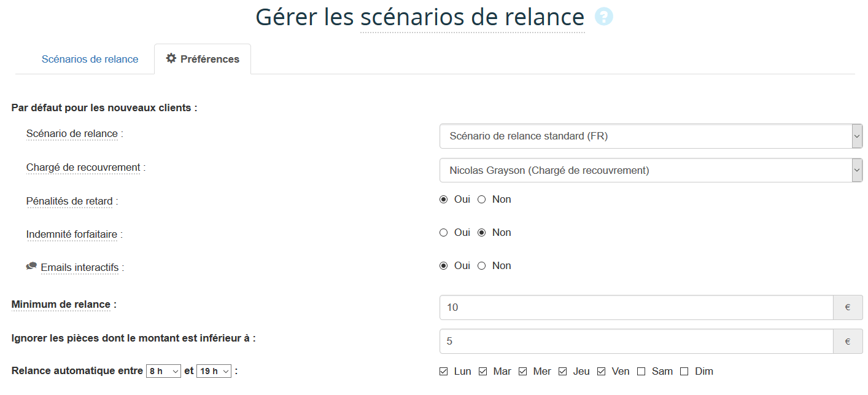Click the scénarios de relance title link

tap(472, 17)
